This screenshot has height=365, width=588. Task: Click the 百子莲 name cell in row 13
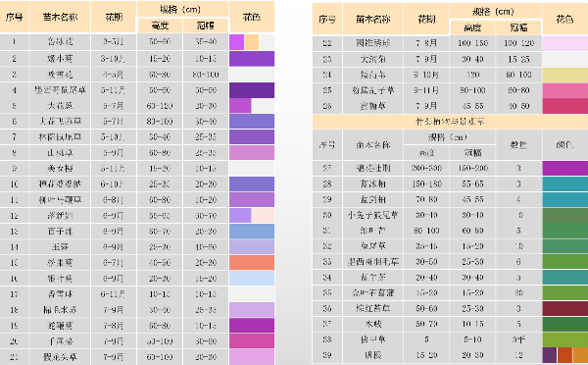(x=60, y=231)
